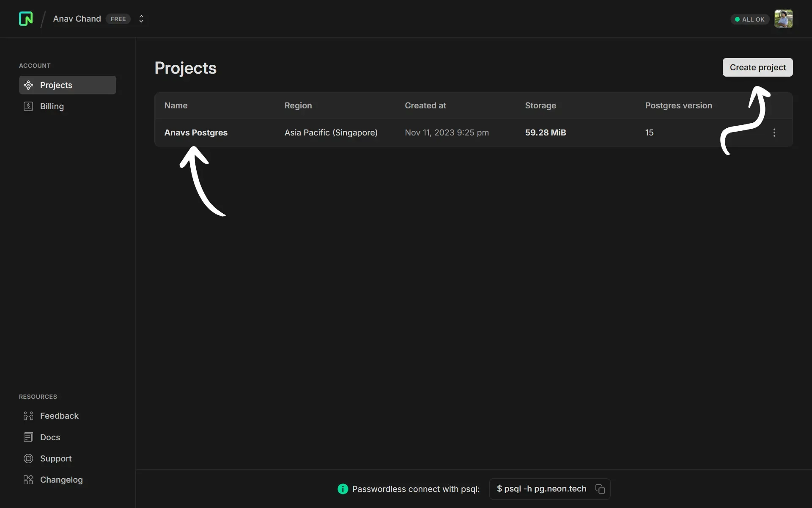
Task: Click the Feedback icon under Resources
Action: point(28,416)
